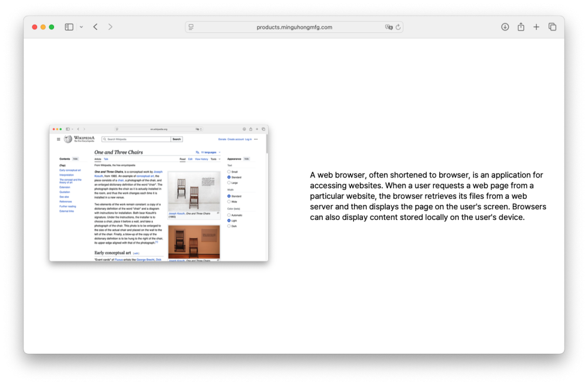Click the translate icon before 11 languages

coord(198,152)
